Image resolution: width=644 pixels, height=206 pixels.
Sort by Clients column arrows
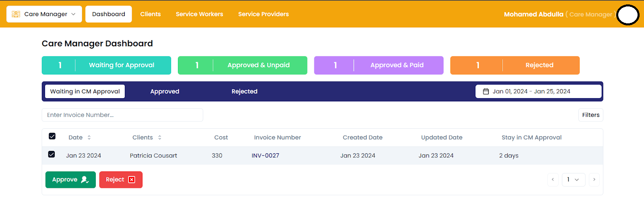[160, 138]
